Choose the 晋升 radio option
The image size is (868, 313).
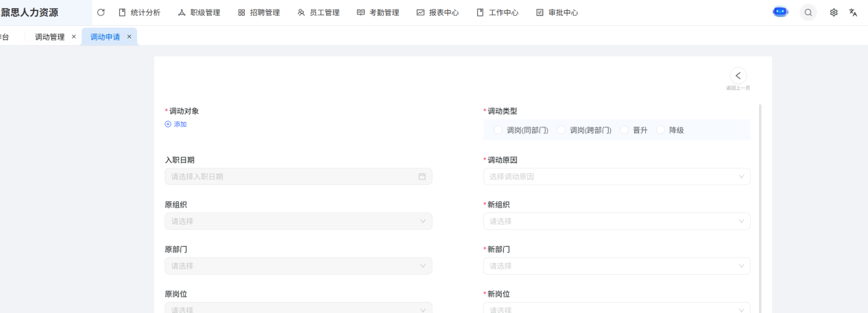coord(625,130)
